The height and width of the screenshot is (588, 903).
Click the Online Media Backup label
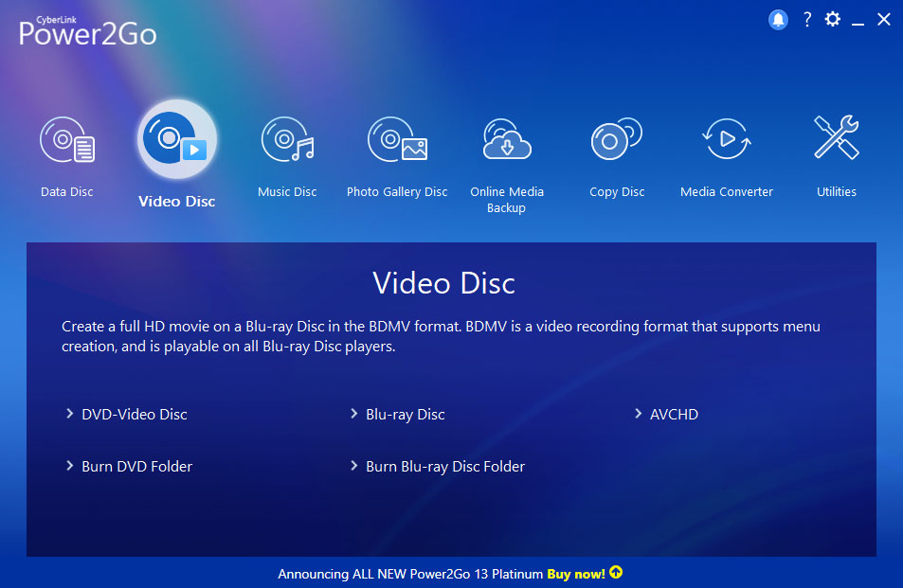coord(507,200)
